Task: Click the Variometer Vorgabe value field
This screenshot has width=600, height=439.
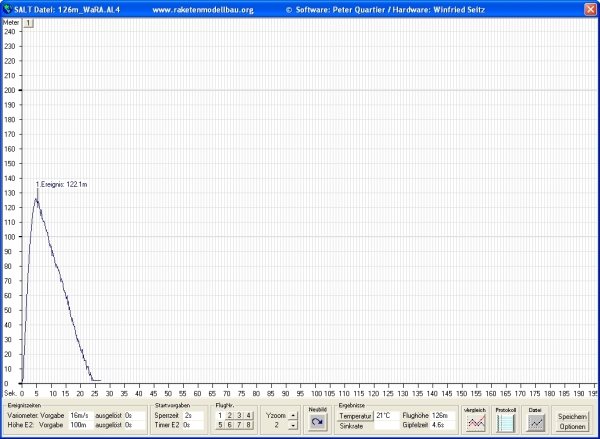Action: (80, 415)
